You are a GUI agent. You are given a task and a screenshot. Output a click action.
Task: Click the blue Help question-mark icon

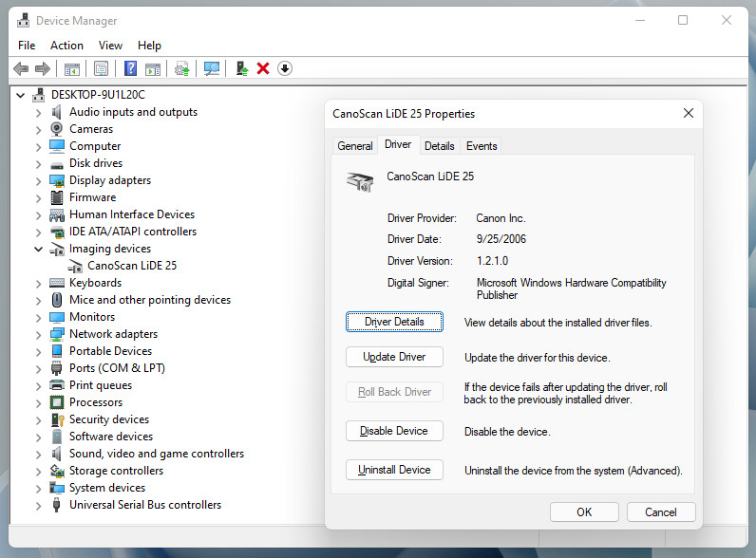tap(130, 68)
